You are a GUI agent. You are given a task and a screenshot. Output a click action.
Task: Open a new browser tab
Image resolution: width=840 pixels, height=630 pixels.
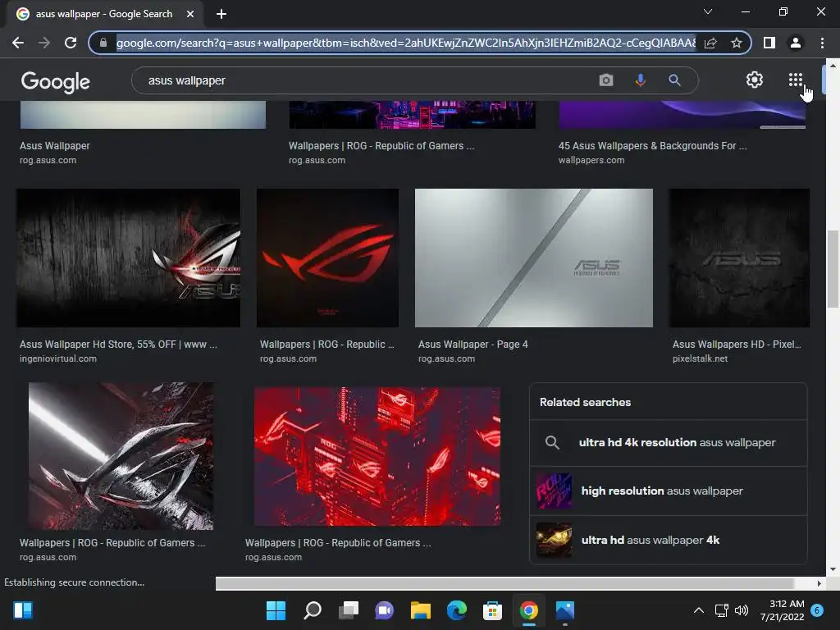[221, 14]
